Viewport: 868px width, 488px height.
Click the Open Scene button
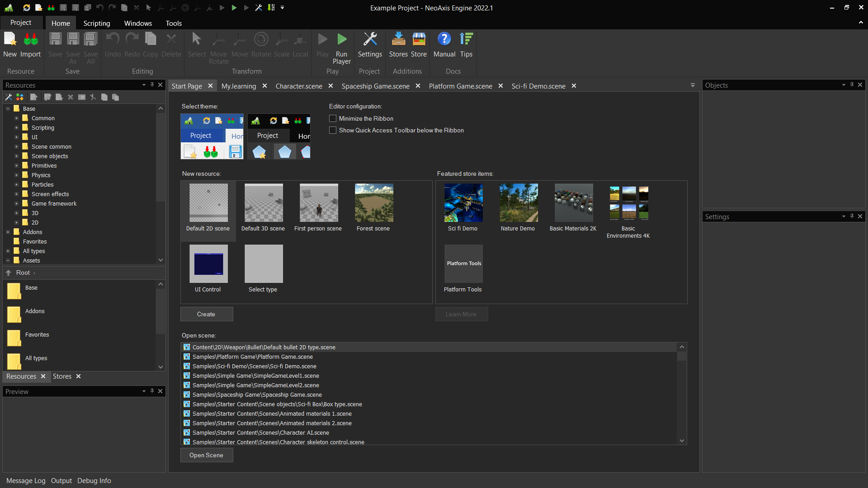coord(206,455)
